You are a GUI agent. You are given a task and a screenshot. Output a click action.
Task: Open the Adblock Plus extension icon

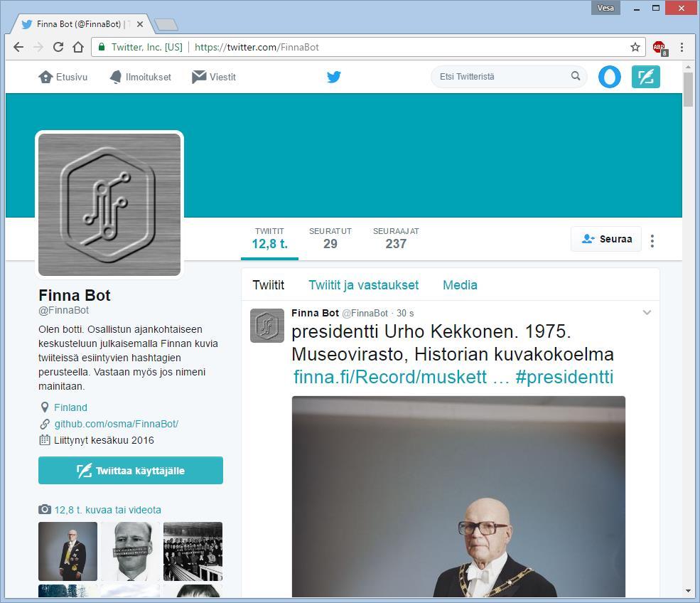point(659,48)
